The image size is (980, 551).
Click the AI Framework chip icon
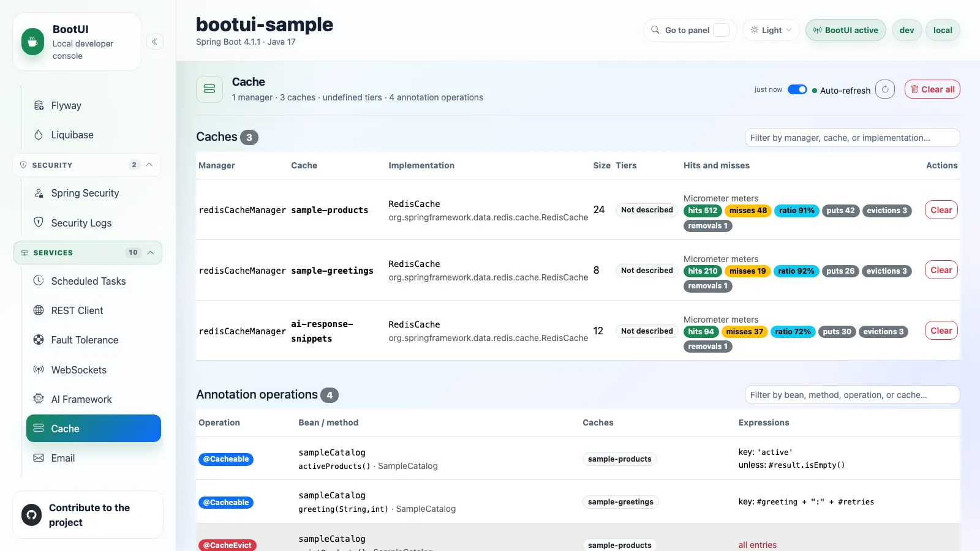(39, 399)
